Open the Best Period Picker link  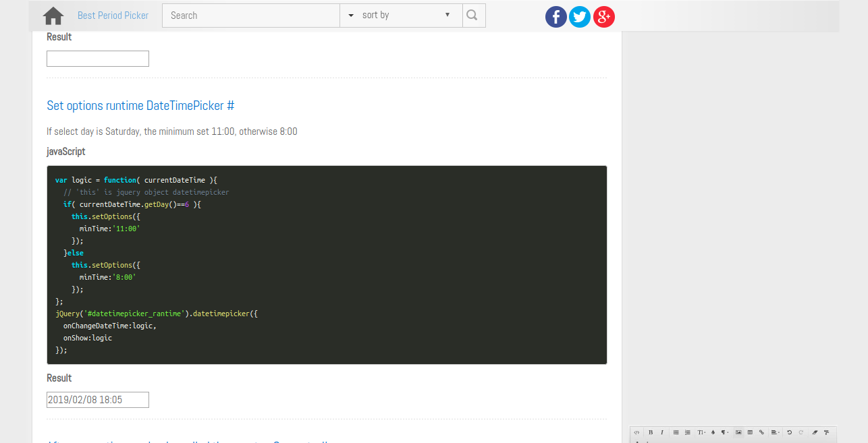(113, 15)
